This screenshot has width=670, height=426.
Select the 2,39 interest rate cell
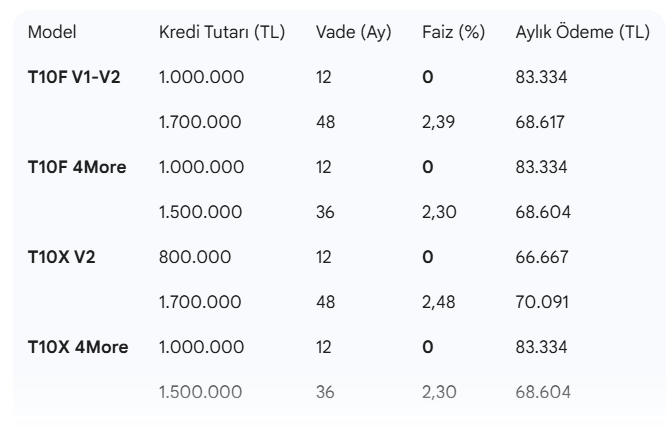point(440,122)
